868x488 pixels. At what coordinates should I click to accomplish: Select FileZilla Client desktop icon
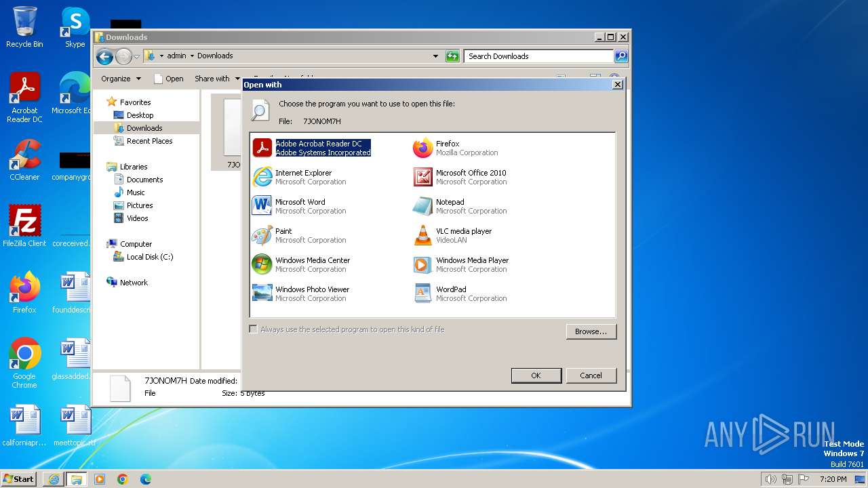pos(24,226)
